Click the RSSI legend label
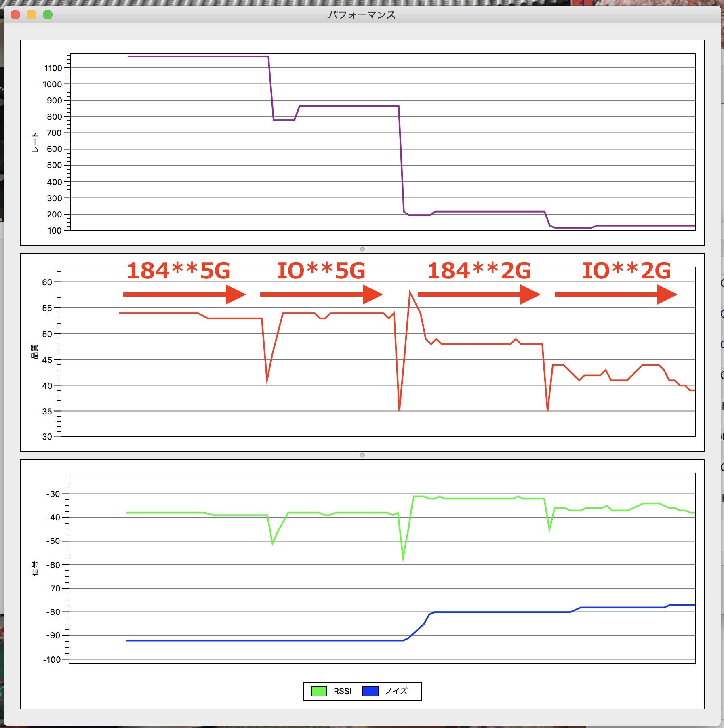Viewport: 724px width, 728px height. tap(343, 692)
